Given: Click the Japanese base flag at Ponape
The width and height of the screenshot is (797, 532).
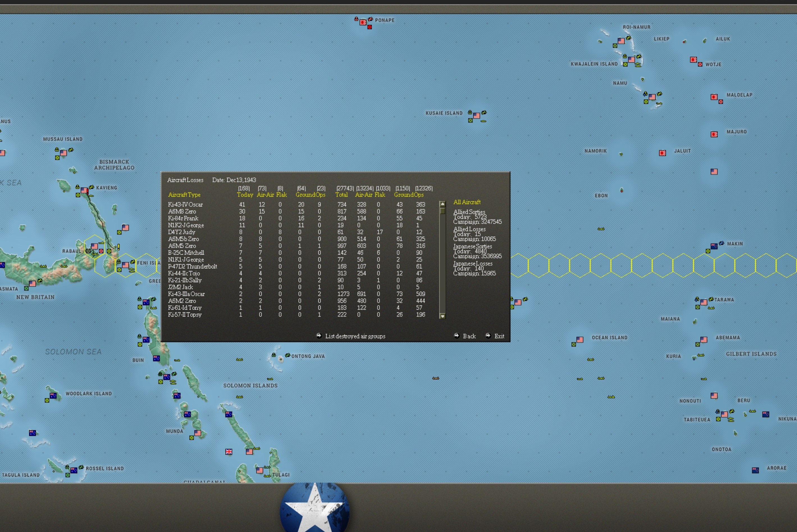Looking at the screenshot, I should [363, 22].
